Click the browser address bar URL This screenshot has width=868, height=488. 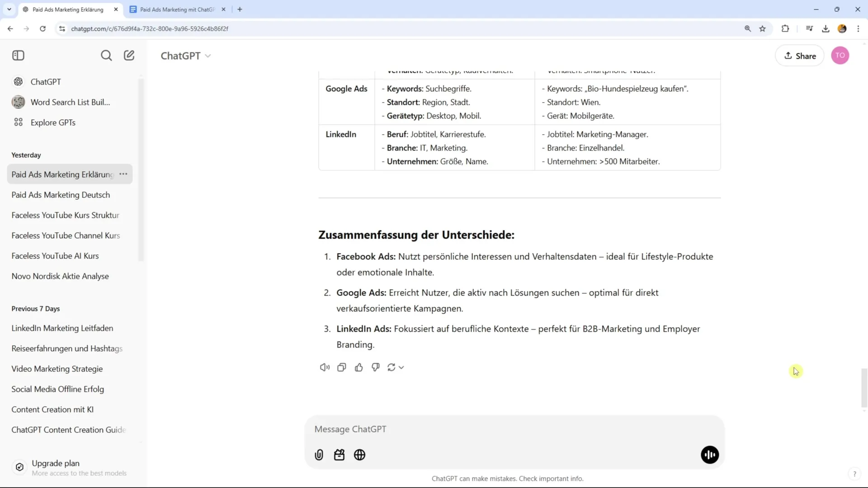pos(150,28)
